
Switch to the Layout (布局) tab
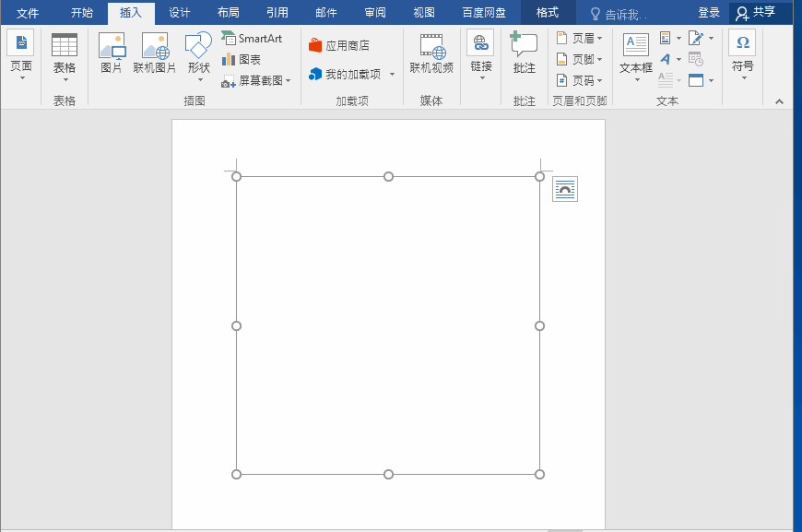tap(228, 13)
